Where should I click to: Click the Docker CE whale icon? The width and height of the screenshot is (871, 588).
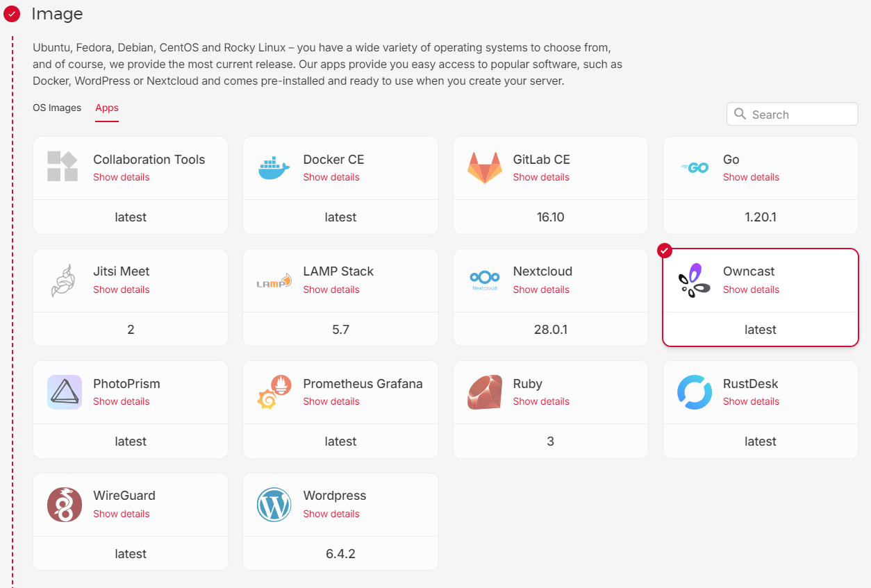click(274, 167)
